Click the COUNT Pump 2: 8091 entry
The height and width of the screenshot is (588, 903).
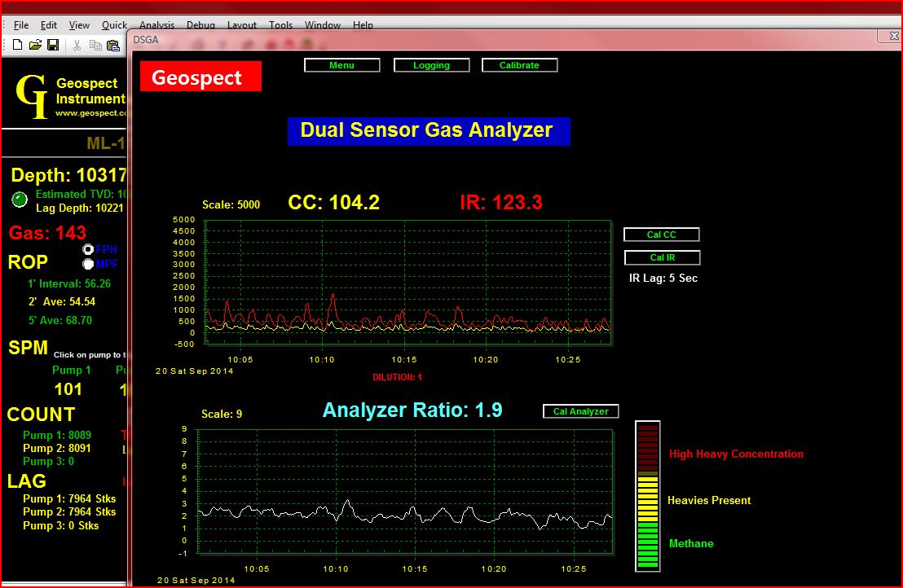(x=57, y=448)
